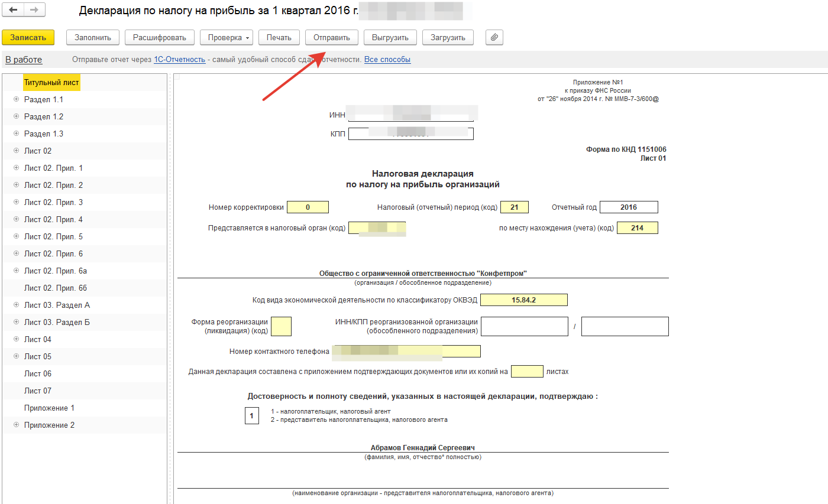Click the ОКВЭД code field 15.84.2
The height and width of the screenshot is (504, 828).
(523, 300)
